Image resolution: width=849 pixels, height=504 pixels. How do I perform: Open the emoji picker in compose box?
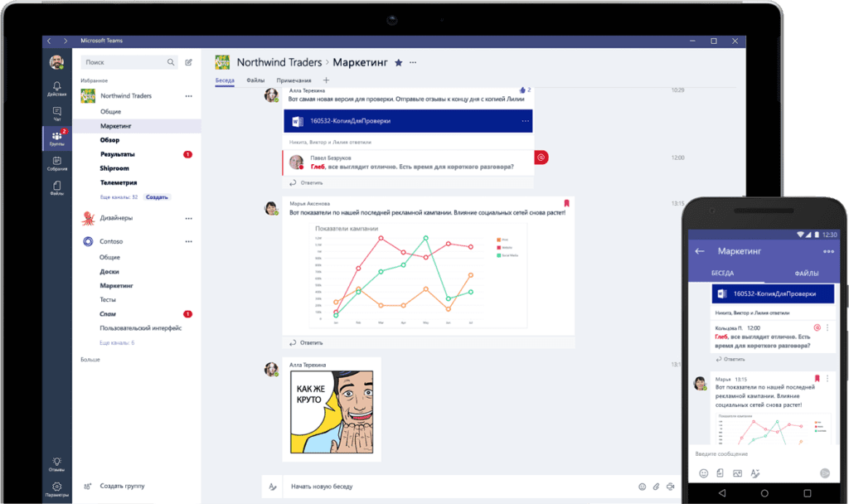(x=643, y=487)
